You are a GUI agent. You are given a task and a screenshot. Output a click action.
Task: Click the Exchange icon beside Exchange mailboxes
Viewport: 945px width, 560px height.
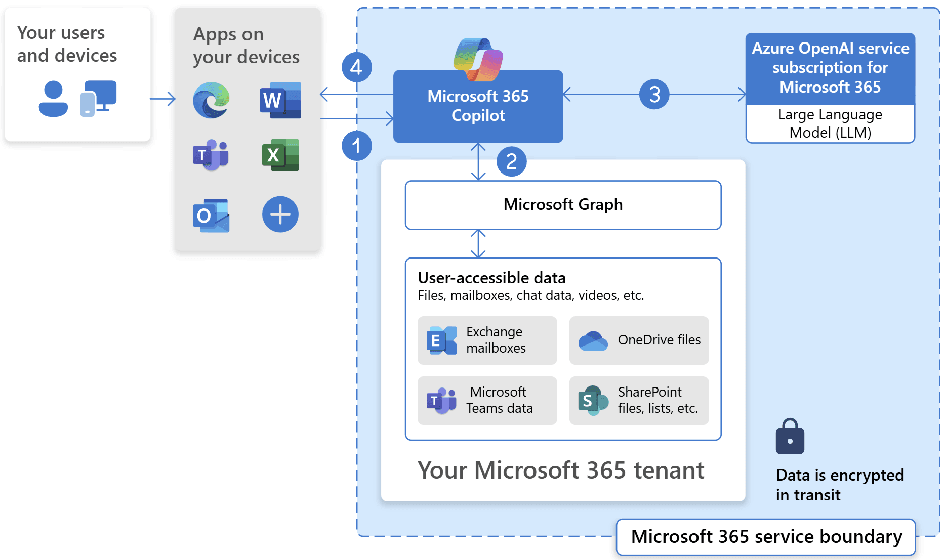(x=442, y=340)
